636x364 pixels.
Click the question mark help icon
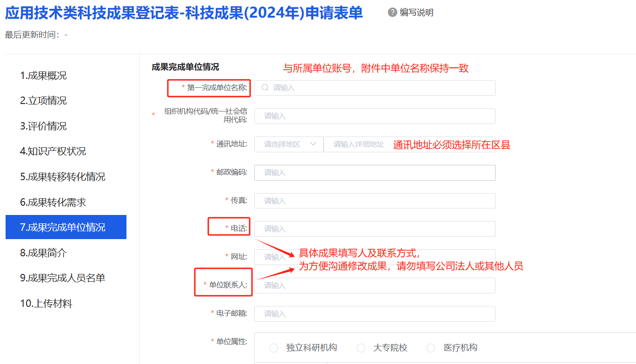(x=392, y=12)
